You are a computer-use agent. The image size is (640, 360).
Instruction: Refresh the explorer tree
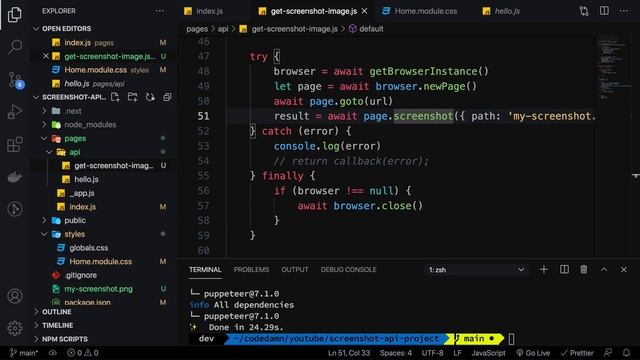coord(150,97)
